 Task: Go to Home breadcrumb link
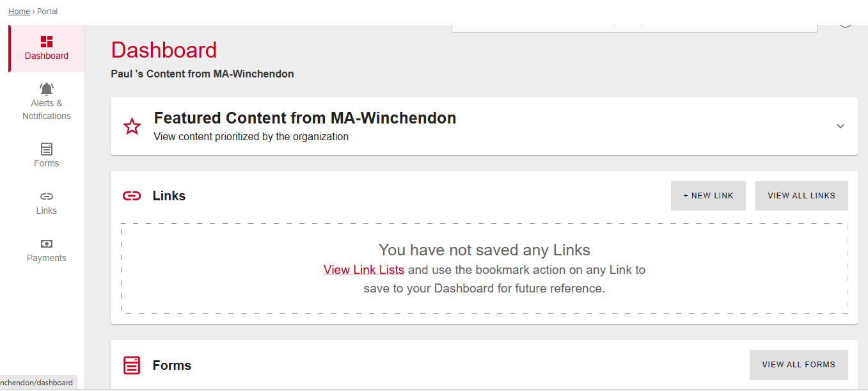[19, 12]
